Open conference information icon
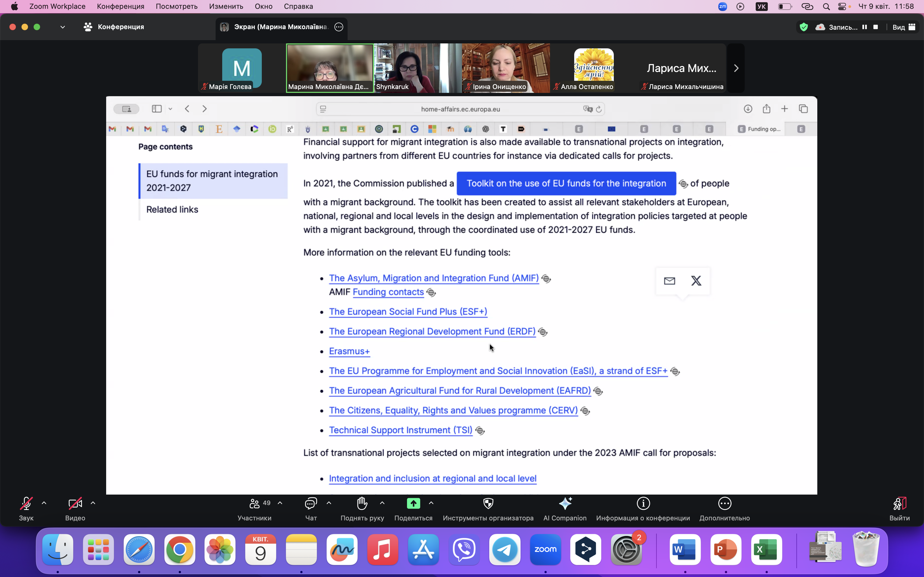The height and width of the screenshot is (577, 924). (643, 504)
